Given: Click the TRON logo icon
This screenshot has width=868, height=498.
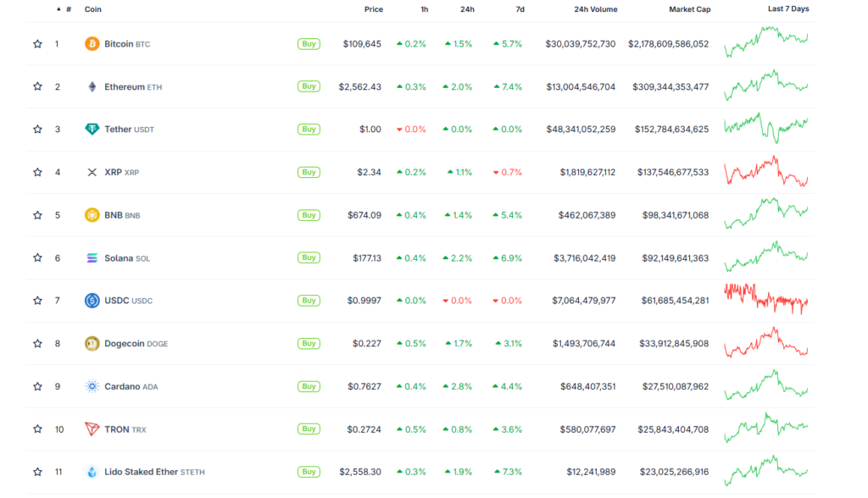Looking at the screenshot, I should pos(92,429).
